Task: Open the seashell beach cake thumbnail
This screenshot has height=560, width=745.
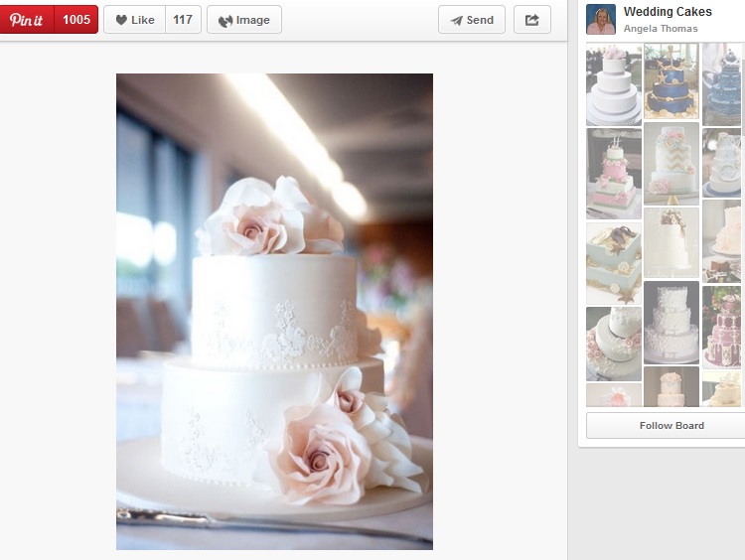Action: tap(614, 263)
